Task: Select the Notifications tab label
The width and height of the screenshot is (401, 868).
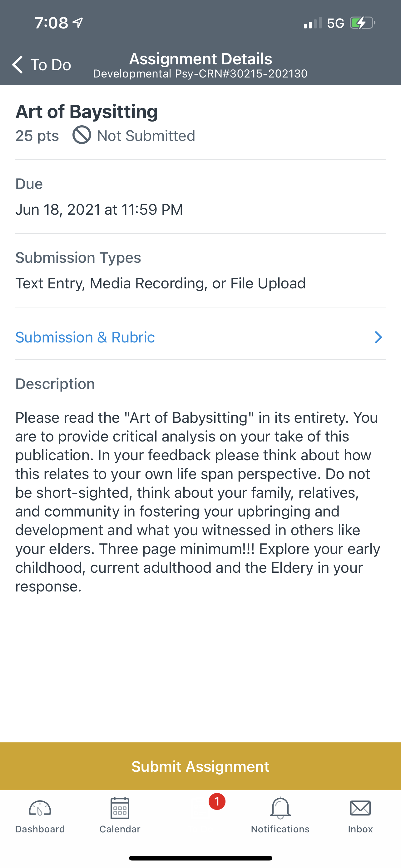Action: coord(280,829)
